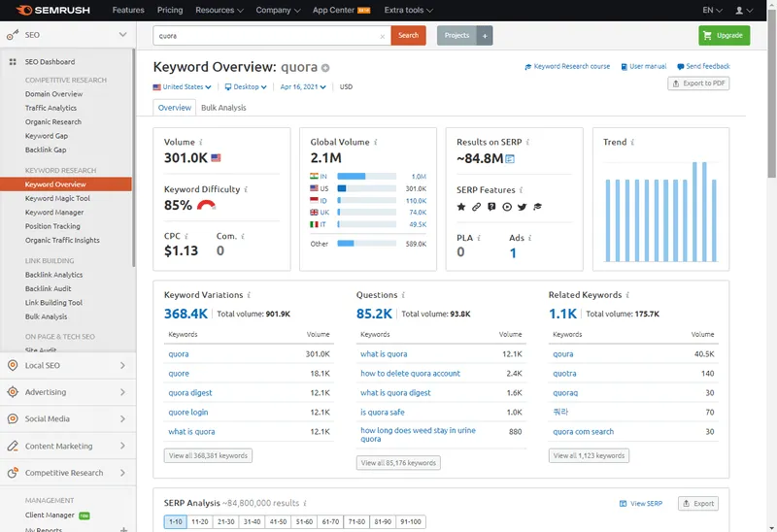Click the video play SERP feature icon
Screen dimensions: 777x532
click(507, 207)
